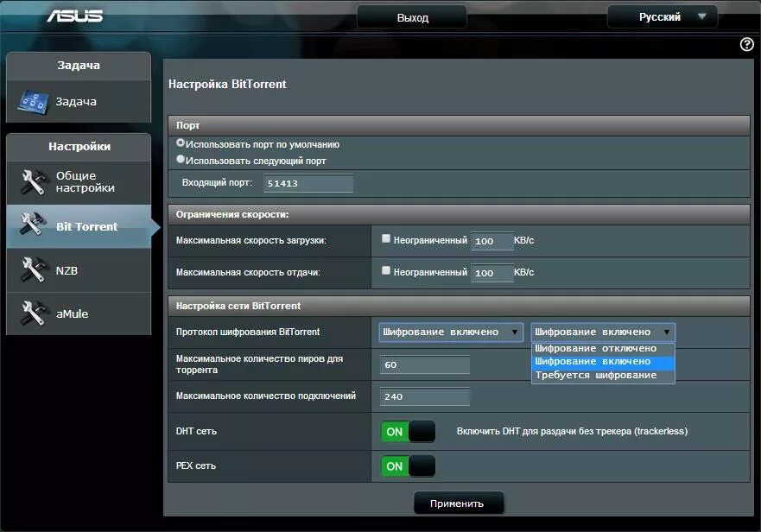Click the 'PEX сеть' label
Image resolution: width=761 pixels, height=532 pixels.
195,465
